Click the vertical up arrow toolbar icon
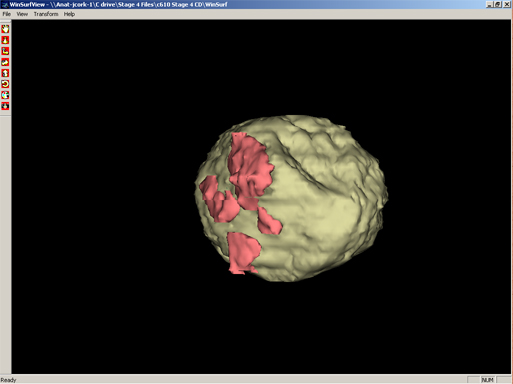This screenshot has height=384, width=513. click(5, 73)
